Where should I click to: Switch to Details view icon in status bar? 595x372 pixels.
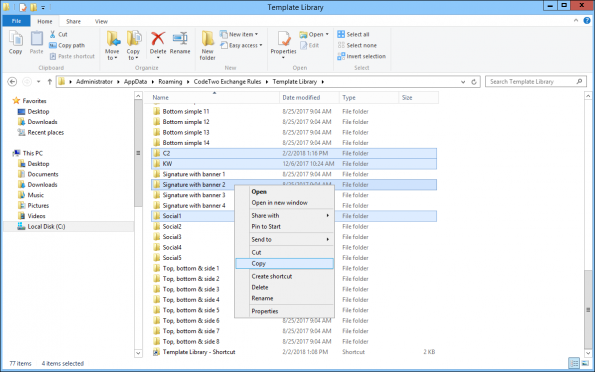coord(574,363)
